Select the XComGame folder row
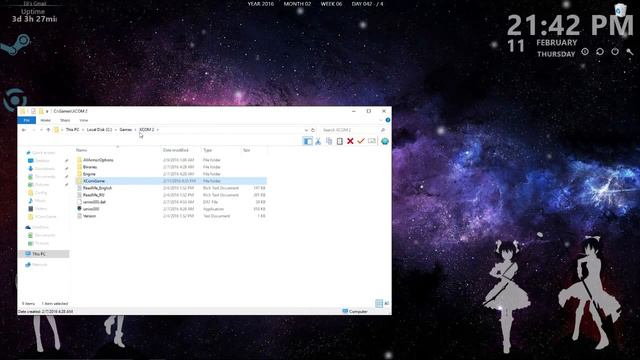 [171, 181]
